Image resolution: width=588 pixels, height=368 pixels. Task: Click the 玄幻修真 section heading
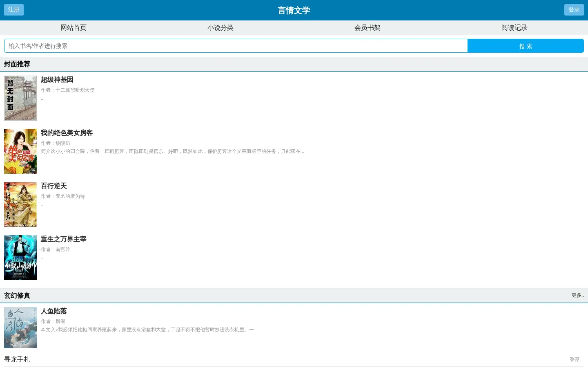point(17,296)
